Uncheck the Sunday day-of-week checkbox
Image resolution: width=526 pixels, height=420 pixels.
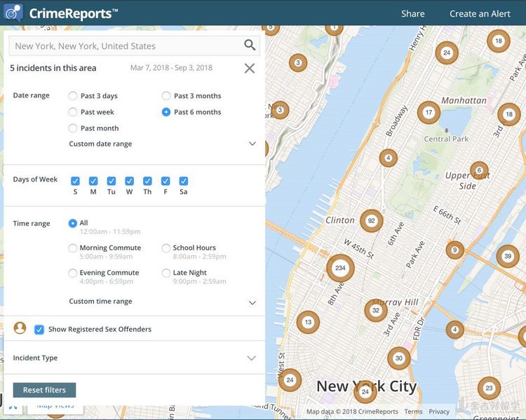[x=75, y=181]
